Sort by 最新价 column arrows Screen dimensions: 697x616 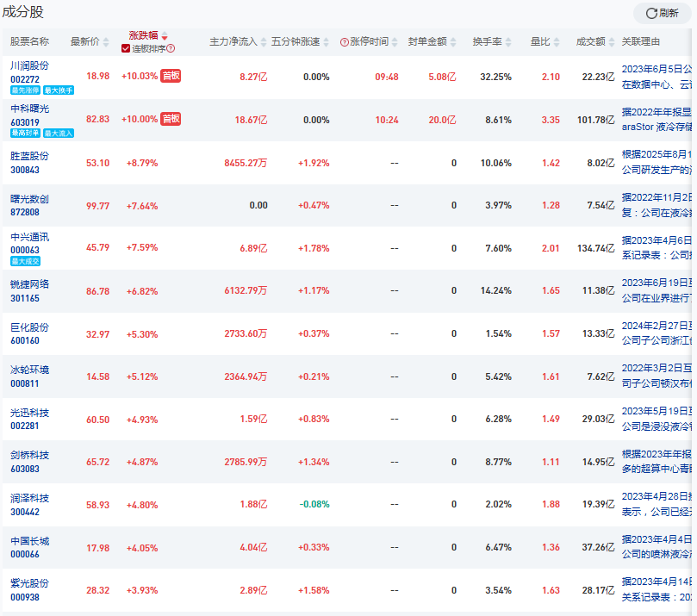click(106, 41)
